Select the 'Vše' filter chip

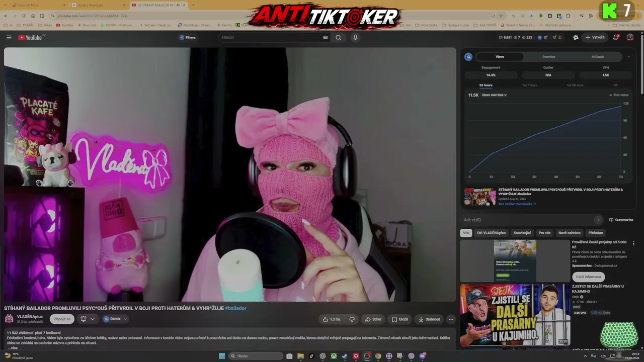click(x=466, y=233)
